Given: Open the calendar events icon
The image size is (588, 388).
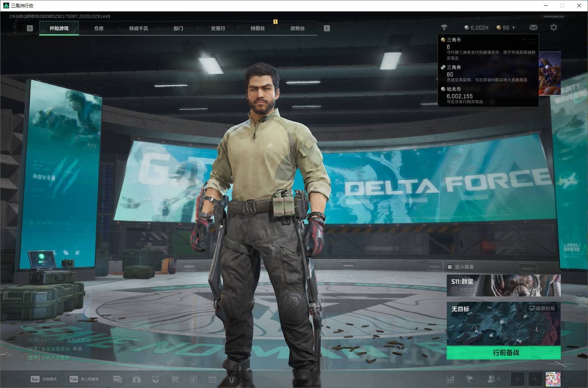Looking at the screenshot, I should tap(212, 379).
